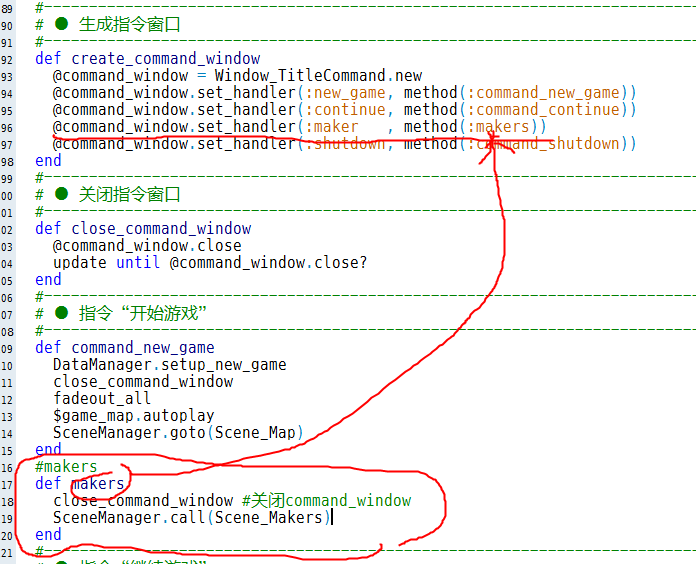696x564 pixels.
Task: Click 'SceneManager.call(Scene_Makers)' line
Action: [192, 518]
